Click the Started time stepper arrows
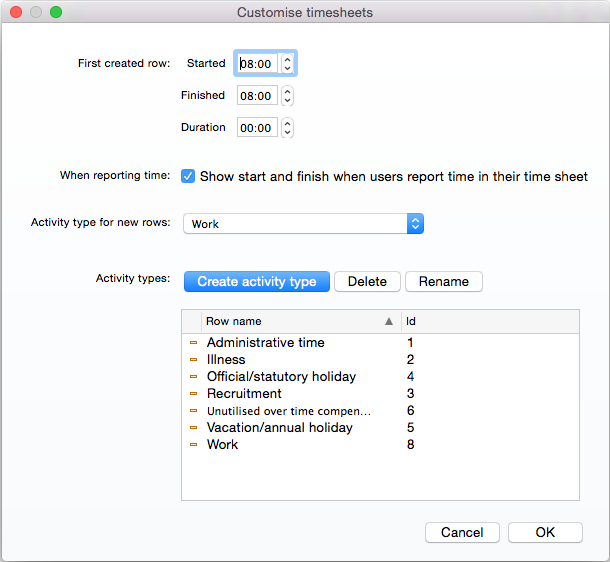This screenshot has height=562, width=610. [287, 63]
